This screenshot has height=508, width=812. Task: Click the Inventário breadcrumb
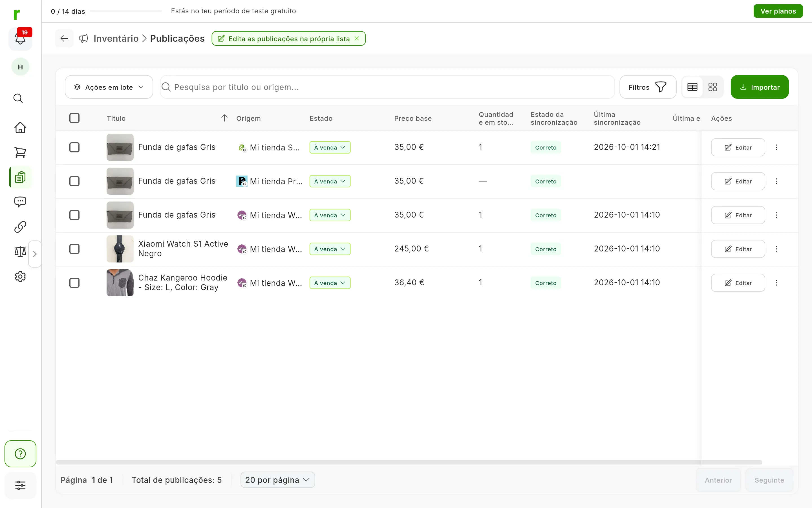click(x=116, y=38)
